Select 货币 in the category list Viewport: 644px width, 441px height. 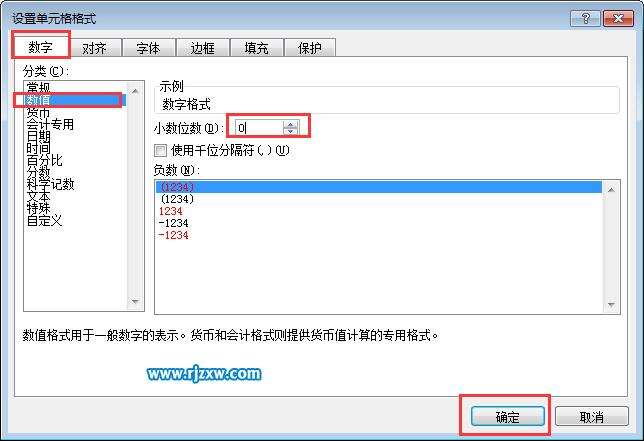click(39, 112)
